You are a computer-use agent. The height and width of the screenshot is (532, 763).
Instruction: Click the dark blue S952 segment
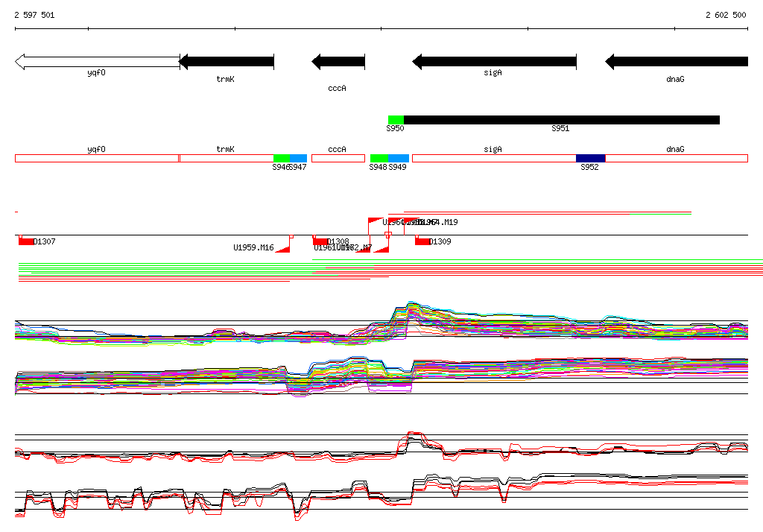(590, 158)
